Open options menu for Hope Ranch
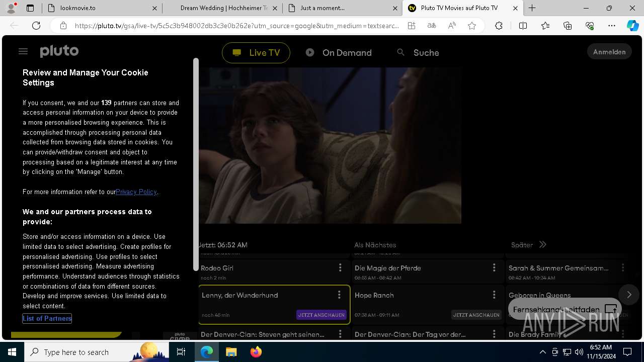Image resolution: width=644 pixels, height=362 pixels. click(494, 295)
